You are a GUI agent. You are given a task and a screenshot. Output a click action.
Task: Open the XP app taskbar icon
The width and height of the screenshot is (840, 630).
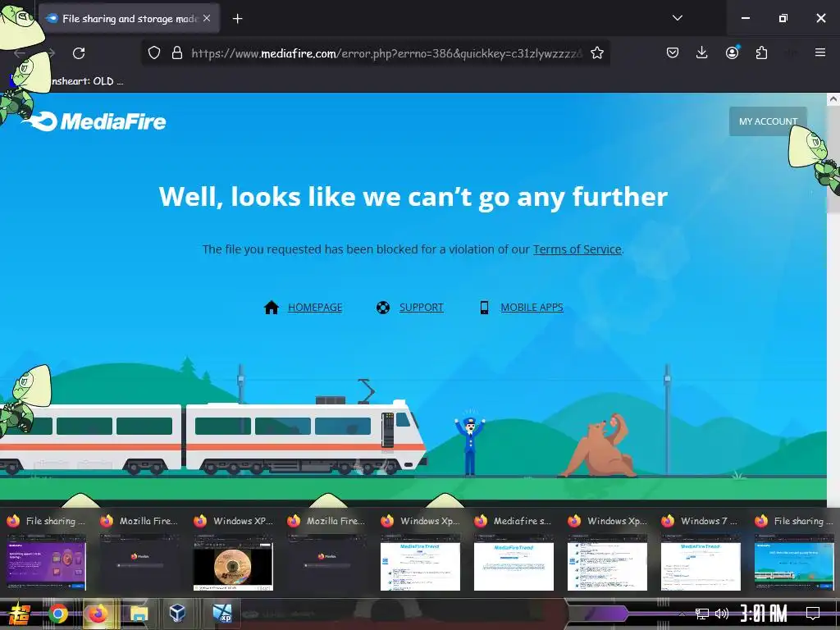click(221, 614)
